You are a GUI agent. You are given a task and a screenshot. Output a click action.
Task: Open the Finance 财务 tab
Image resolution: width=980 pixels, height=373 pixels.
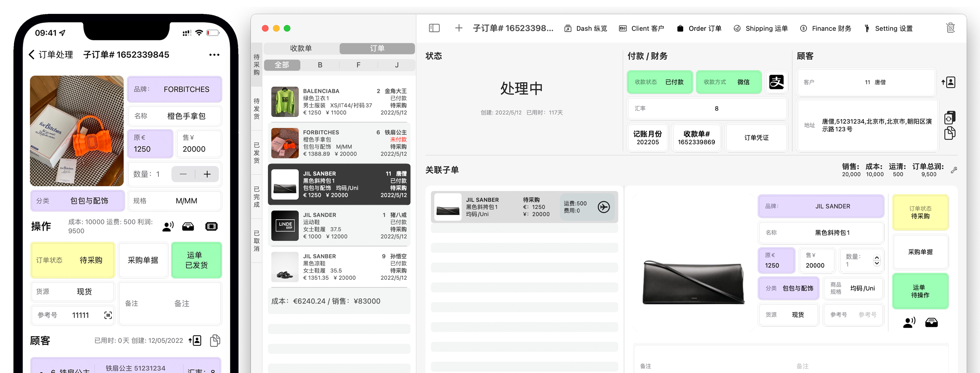(825, 28)
